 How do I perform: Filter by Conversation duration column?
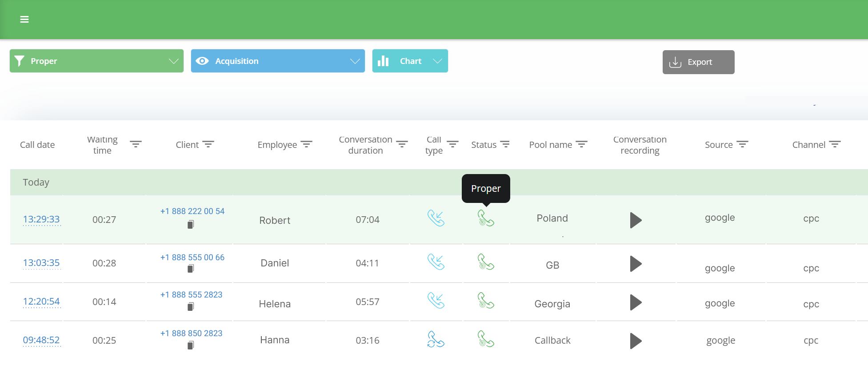tap(402, 144)
